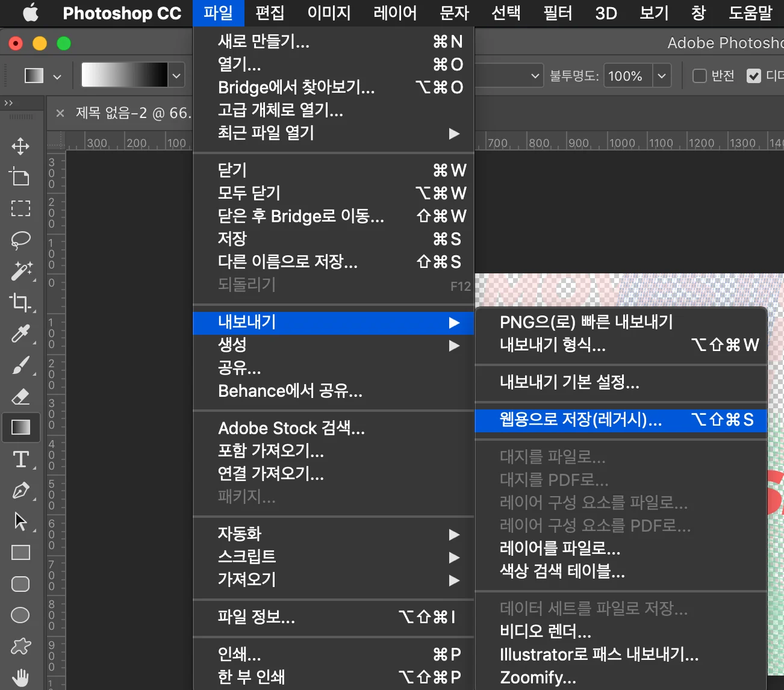This screenshot has width=784, height=690.
Task: Choose 새로 만들기... from the file menu
Action: point(334,42)
